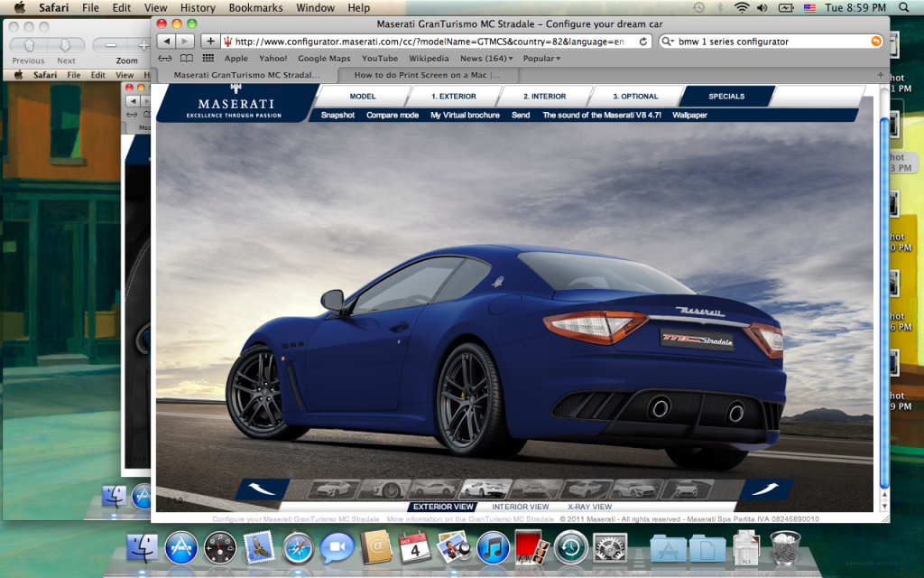924x578 pixels.
Task: Open My Virtual brochure
Action: pos(465,115)
